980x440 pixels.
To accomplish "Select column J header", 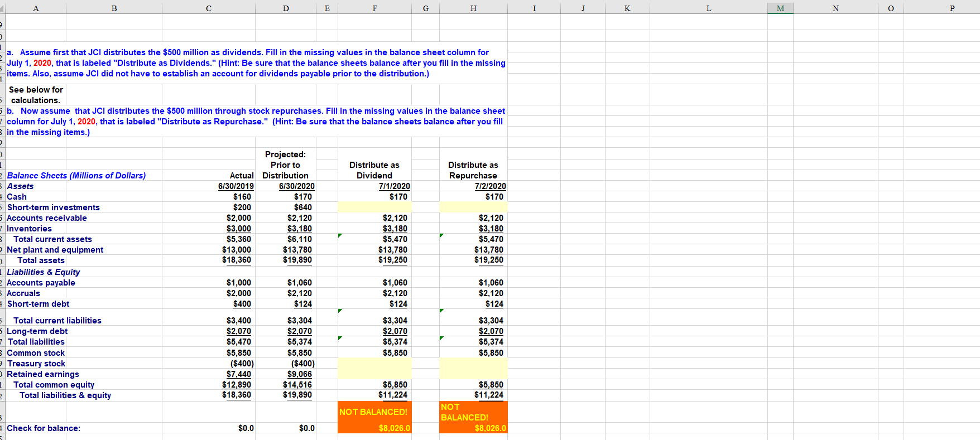I will (583, 8).
